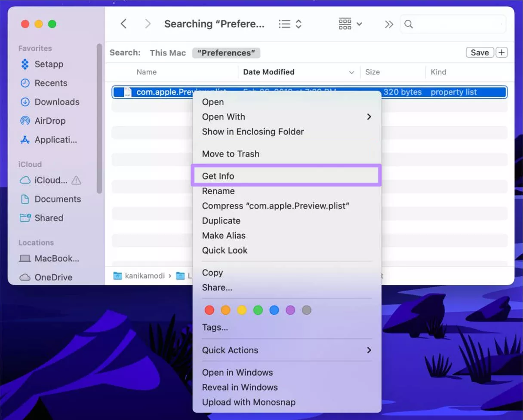Click the sidebar scrollbar

(99, 118)
